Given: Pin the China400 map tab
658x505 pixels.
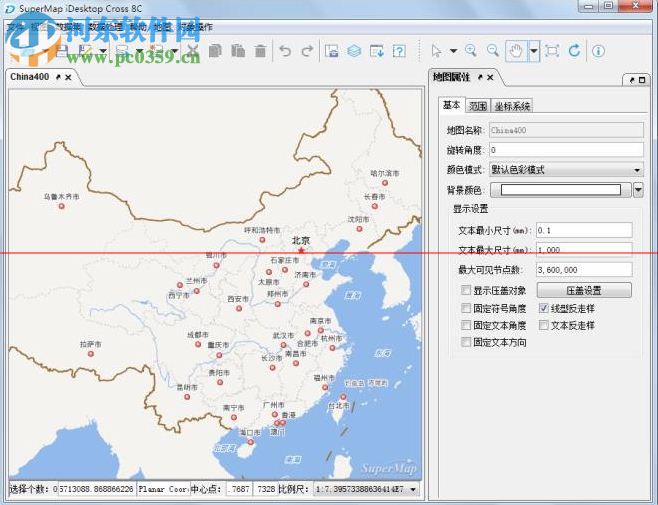Looking at the screenshot, I should pyautogui.click(x=58, y=77).
